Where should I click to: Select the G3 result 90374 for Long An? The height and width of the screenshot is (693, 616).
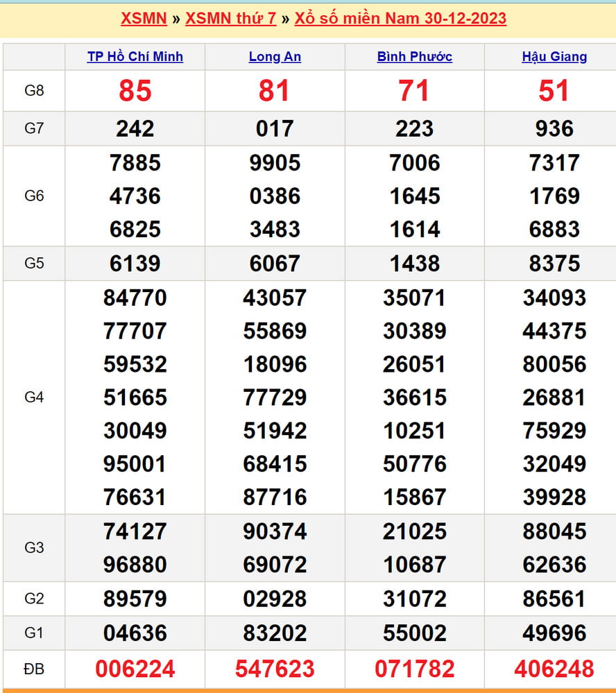pos(275,531)
